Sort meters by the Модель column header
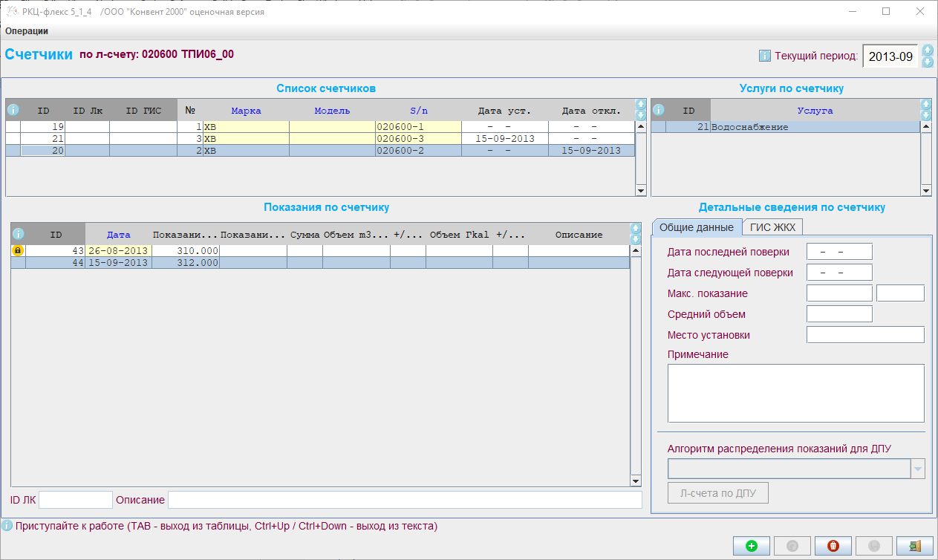 [332, 111]
